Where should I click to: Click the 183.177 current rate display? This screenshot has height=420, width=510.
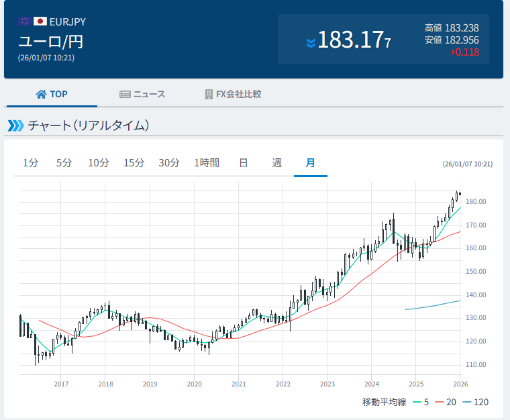pyautogui.click(x=354, y=40)
